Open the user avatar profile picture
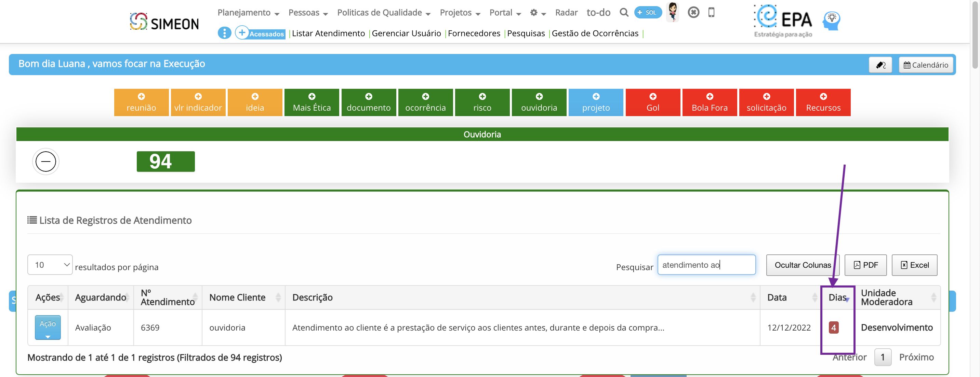Screen dimensions: 980x377 pos(673,12)
